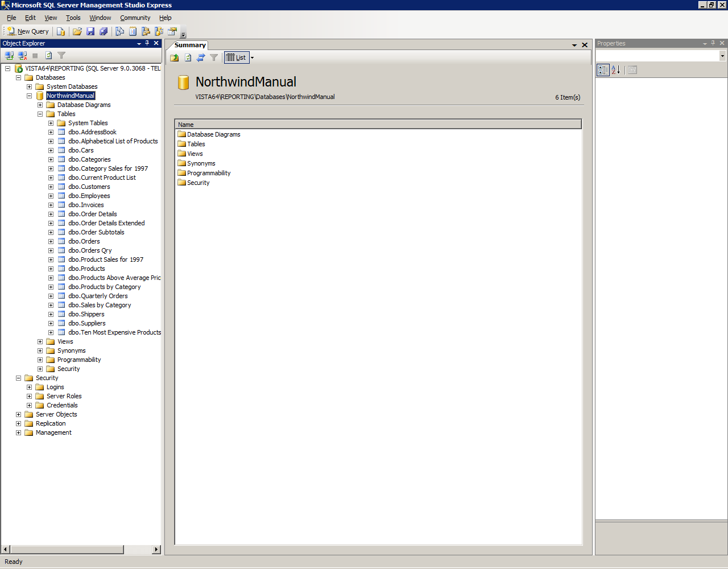
Task: Click the Open File folder icon
Action: 77,31
